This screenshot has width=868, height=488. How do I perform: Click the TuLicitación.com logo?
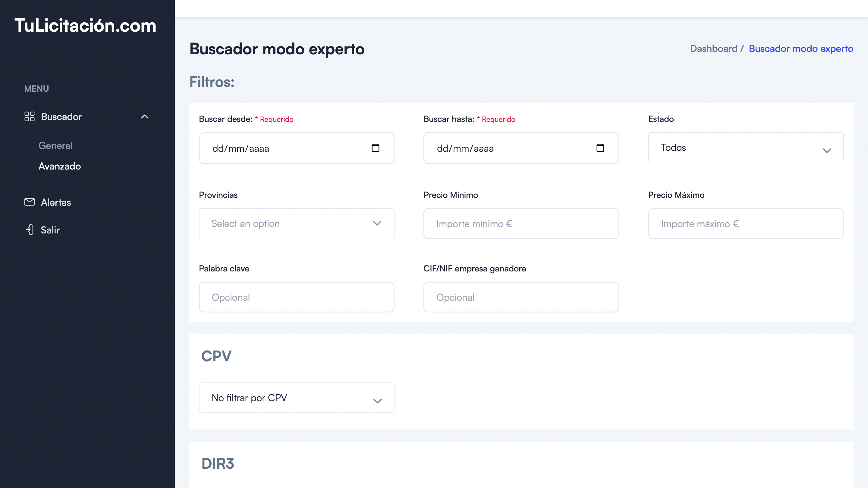pos(85,26)
